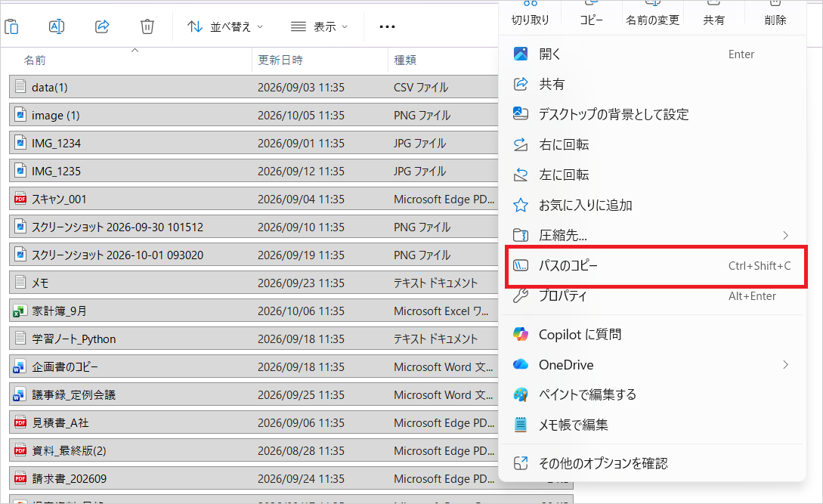Viewport: 823px width, 504px height.
Task: Choose 左に回転 menu entry
Action: (x=652, y=175)
